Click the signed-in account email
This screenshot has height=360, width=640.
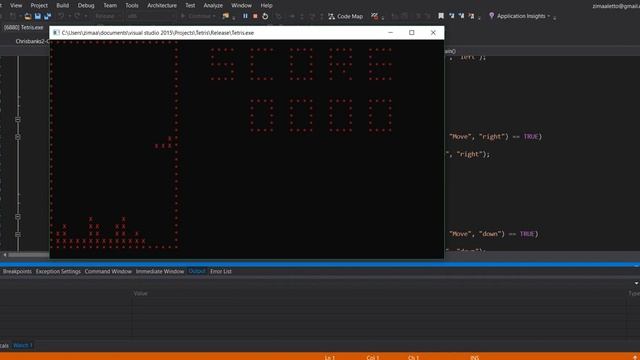pos(616,6)
